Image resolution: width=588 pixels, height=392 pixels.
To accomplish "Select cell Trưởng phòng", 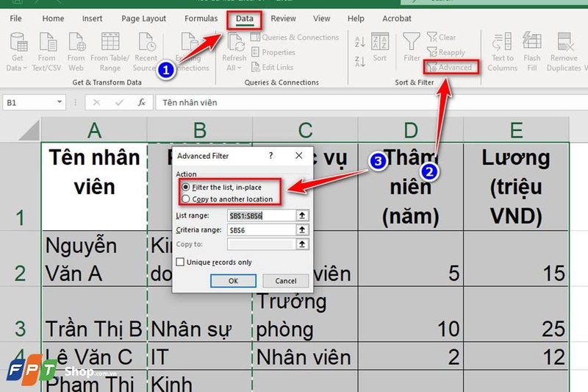I will point(305,314).
